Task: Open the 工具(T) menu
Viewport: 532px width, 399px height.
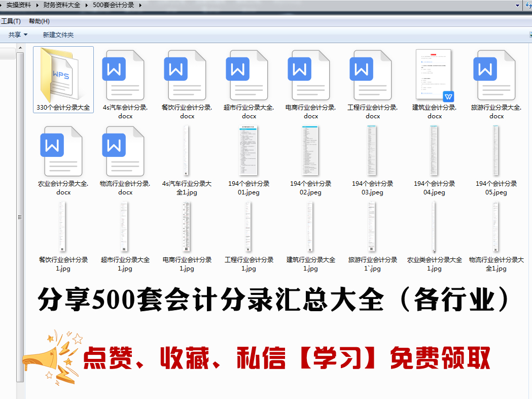Action: pos(12,21)
